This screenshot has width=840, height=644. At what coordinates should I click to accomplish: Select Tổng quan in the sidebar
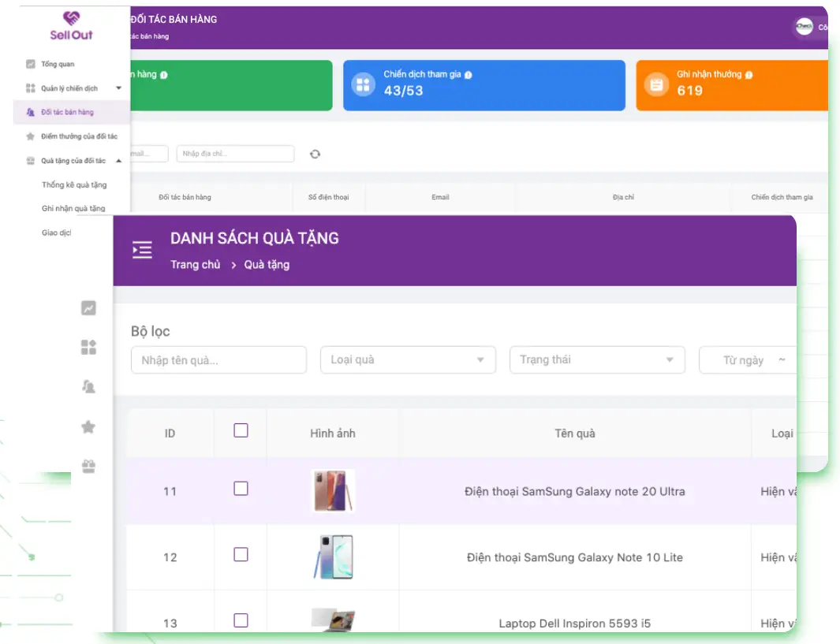click(x=58, y=64)
